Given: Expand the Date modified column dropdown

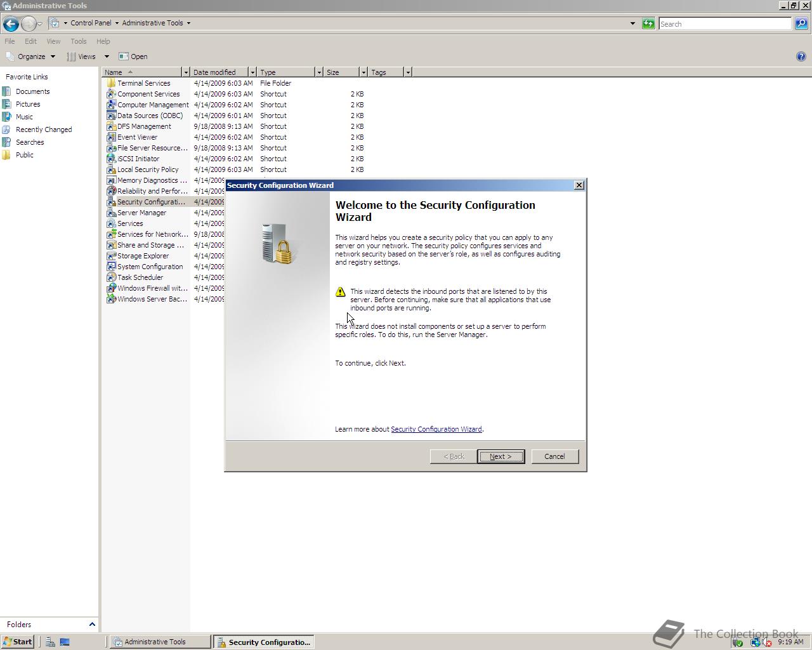Looking at the screenshot, I should pyautogui.click(x=252, y=72).
